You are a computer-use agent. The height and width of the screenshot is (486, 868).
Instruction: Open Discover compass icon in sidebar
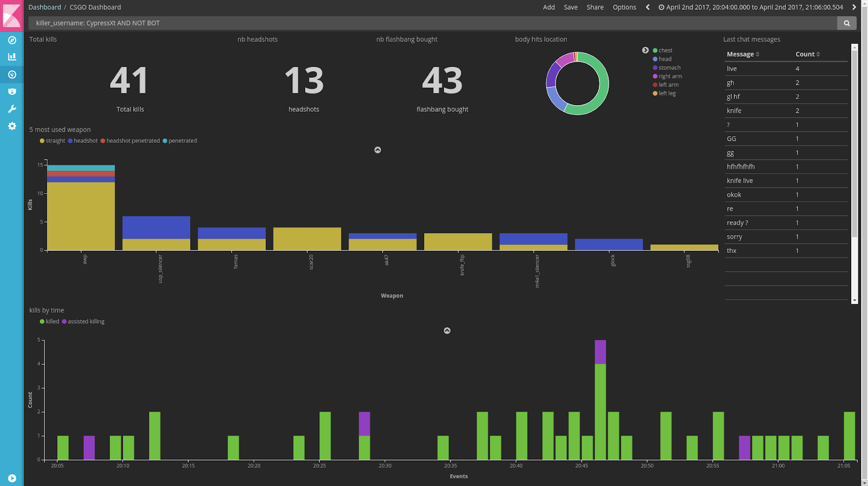[12, 40]
